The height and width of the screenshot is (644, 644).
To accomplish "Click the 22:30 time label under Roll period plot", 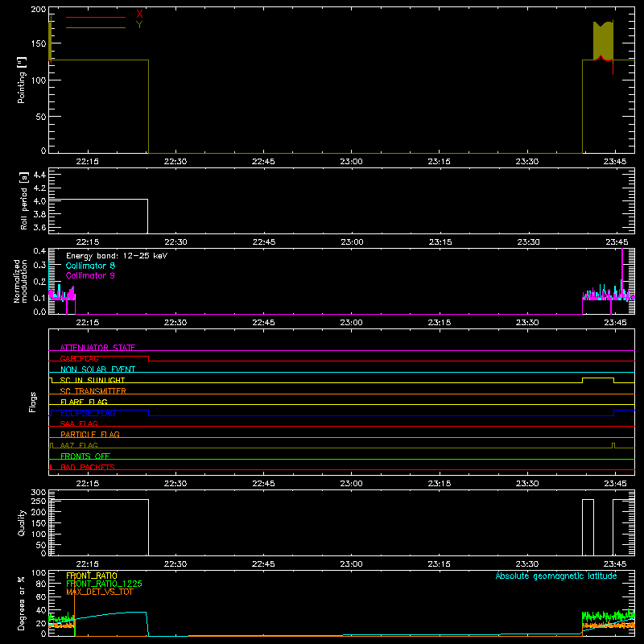I will [175, 242].
